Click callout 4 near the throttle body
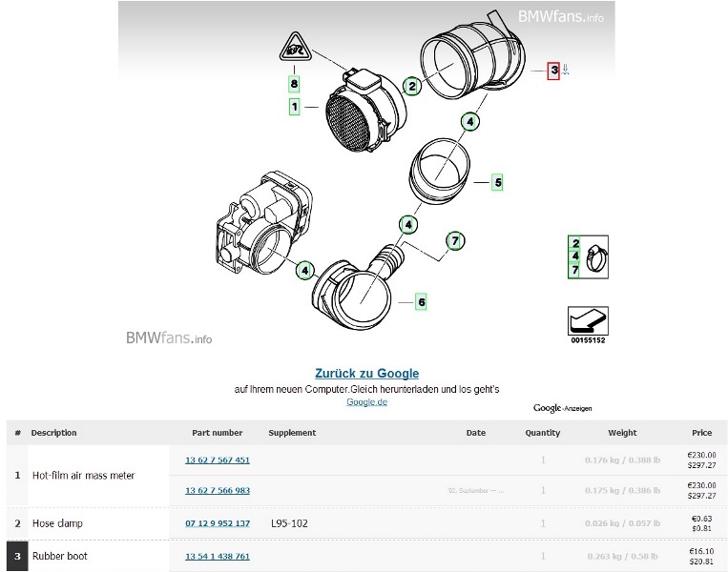728x572 pixels. coord(304,270)
